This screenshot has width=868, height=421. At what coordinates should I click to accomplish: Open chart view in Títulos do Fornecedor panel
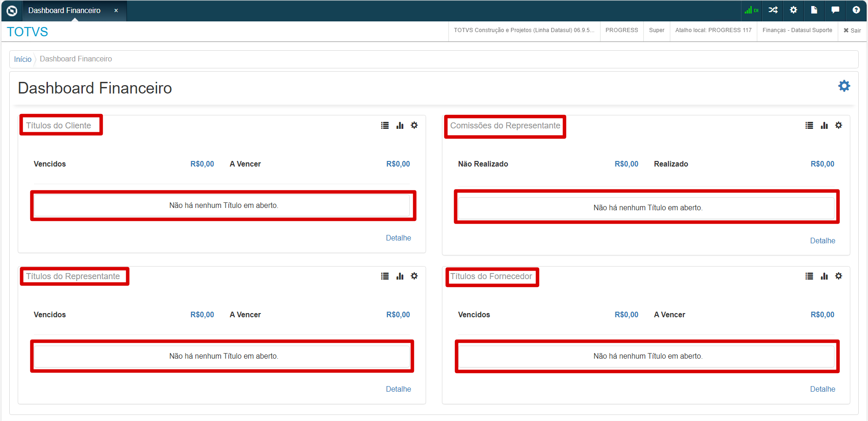824,276
